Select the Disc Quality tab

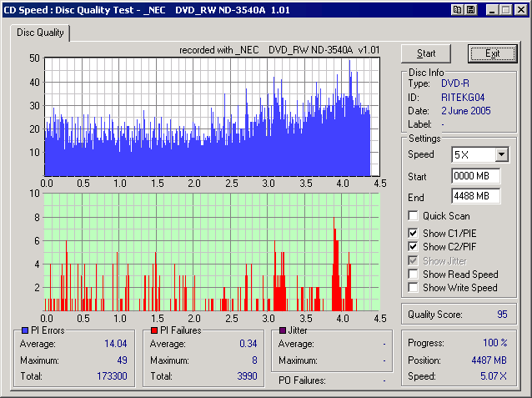point(41,33)
